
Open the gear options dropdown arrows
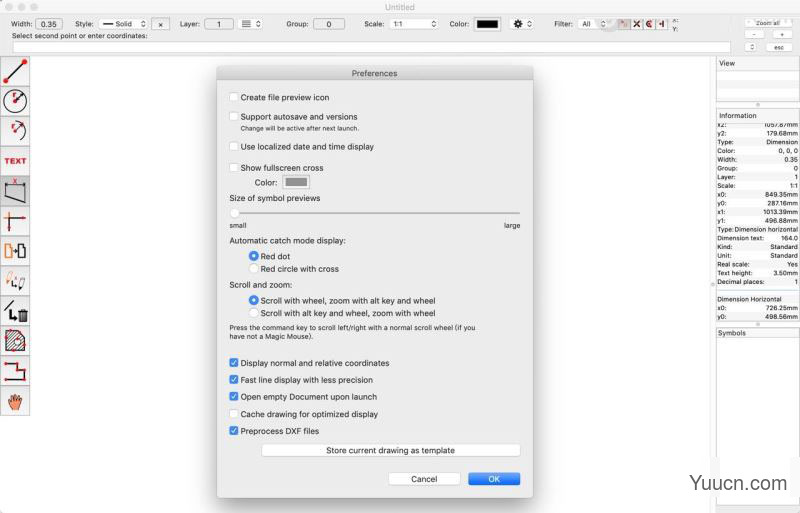pos(530,24)
